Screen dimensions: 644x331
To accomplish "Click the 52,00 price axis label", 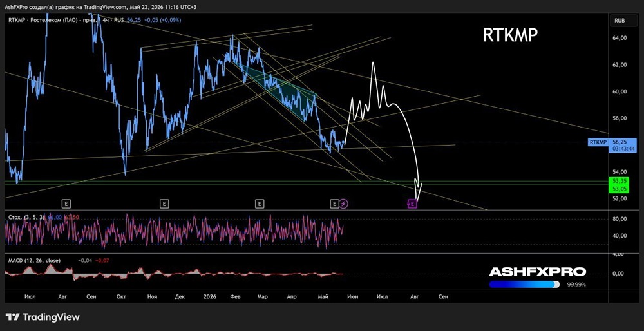I will (x=620, y=198).
